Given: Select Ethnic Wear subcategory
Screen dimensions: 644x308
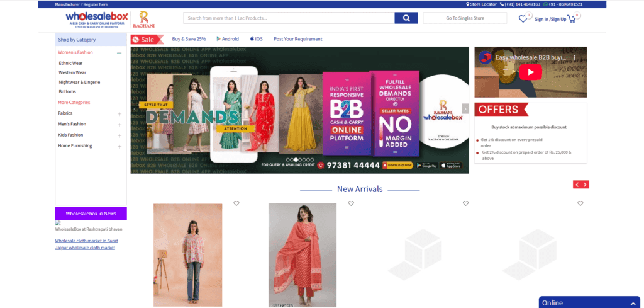Looking at the screenshot, I should [x=70, y=64].
